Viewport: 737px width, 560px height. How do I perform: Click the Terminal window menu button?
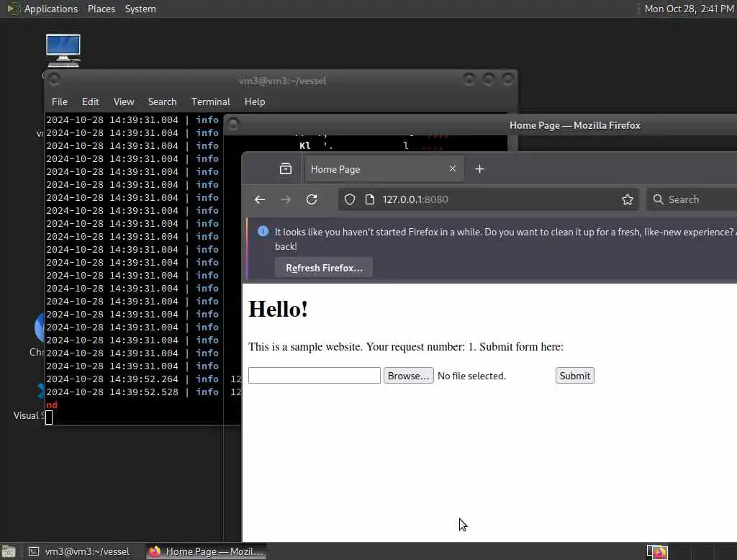(55, 79)
